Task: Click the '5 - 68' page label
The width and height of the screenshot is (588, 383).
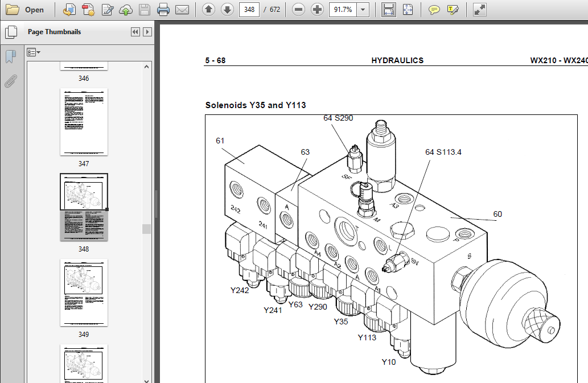Action: (215, 60)
